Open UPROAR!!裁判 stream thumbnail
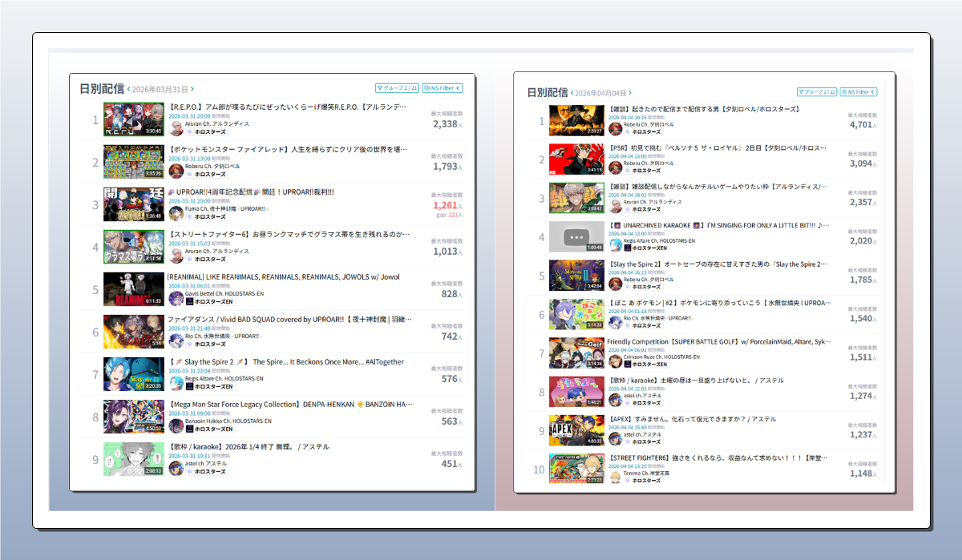The image size is (962, 560). 134,204
